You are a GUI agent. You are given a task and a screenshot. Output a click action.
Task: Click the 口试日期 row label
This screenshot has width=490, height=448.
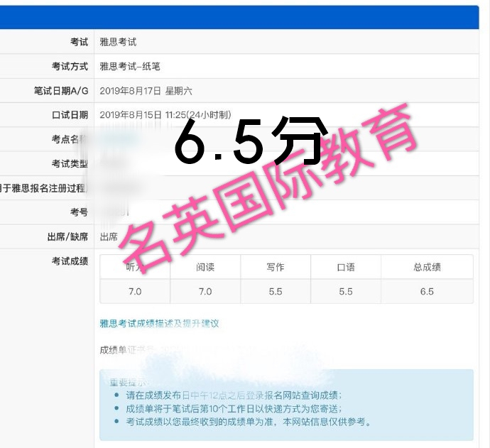70,115
